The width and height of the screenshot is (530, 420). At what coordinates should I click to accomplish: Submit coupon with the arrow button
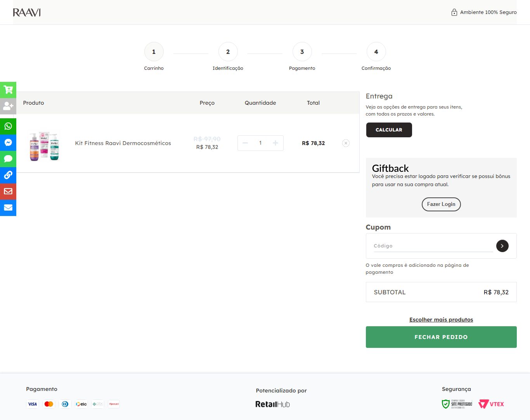tap(502, 246)
